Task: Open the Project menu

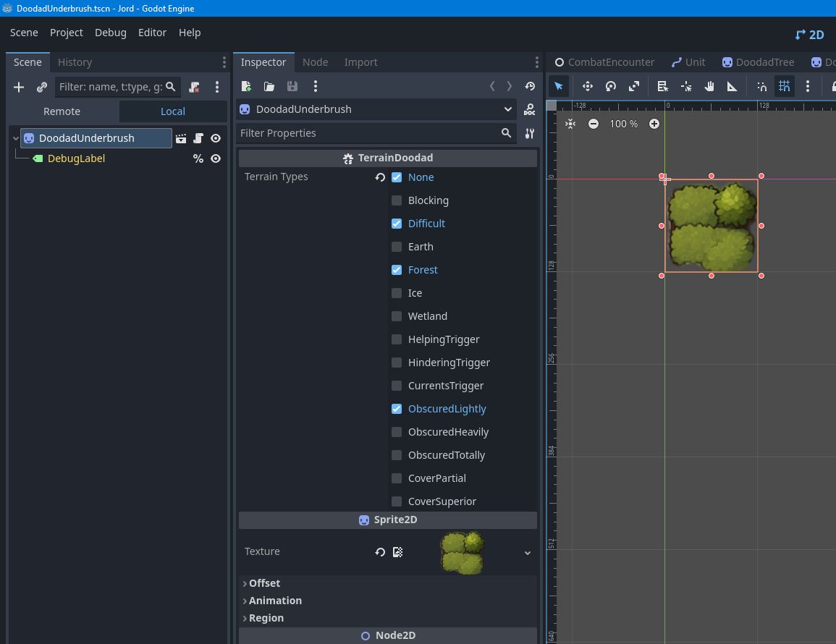Action: (66, 33)
